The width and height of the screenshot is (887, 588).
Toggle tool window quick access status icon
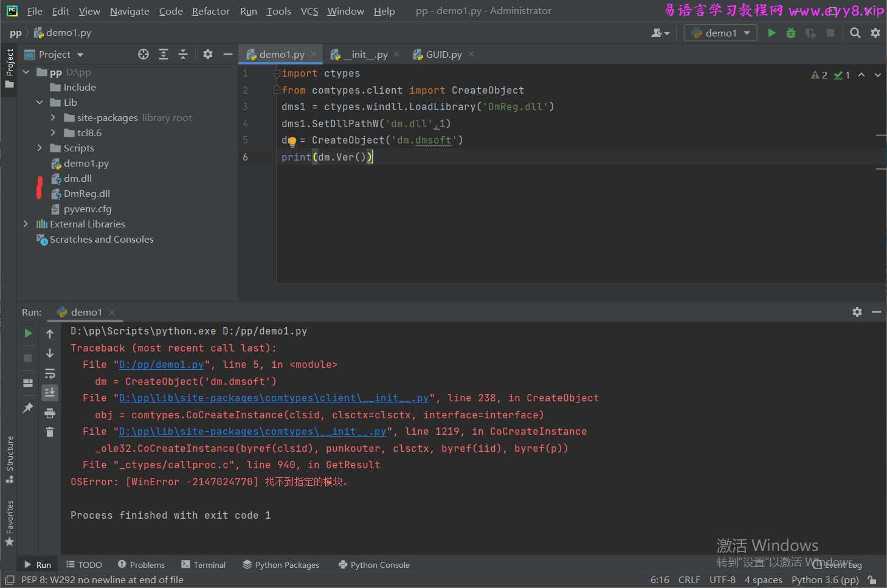10,580
